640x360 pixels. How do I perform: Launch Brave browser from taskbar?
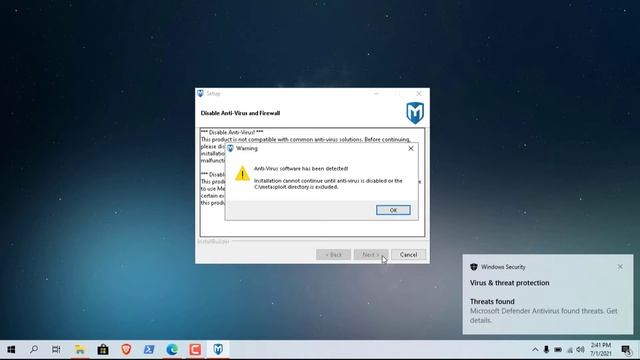click(126, 349)
